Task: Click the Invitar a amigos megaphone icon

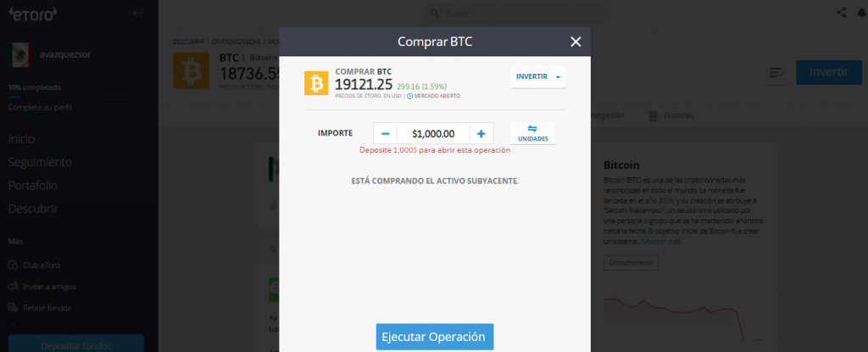Action: point(13,287)
